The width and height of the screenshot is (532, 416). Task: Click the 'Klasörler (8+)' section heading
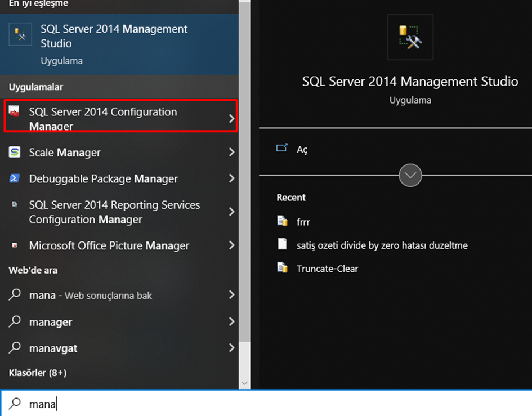pyautogui.click(x=38, y=373)
